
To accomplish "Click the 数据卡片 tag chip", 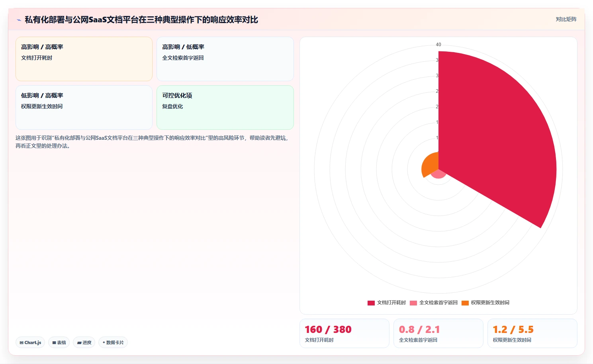I will 113,342.
